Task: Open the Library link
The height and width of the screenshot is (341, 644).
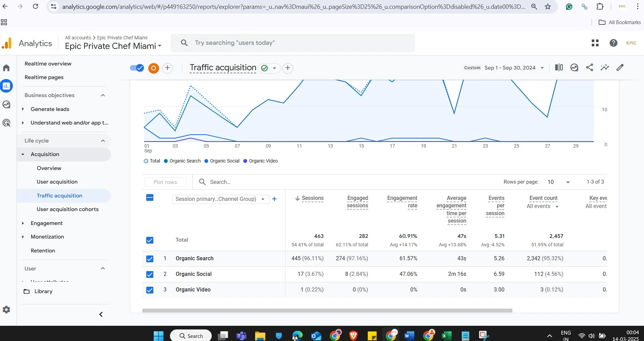Action: coord(43,291)
